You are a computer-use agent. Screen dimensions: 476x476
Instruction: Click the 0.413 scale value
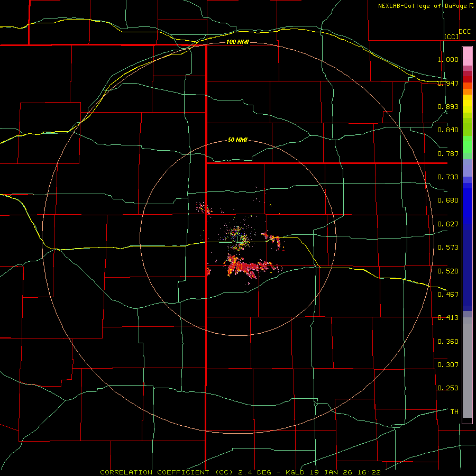pyautogui.click(x=448, y=318)
